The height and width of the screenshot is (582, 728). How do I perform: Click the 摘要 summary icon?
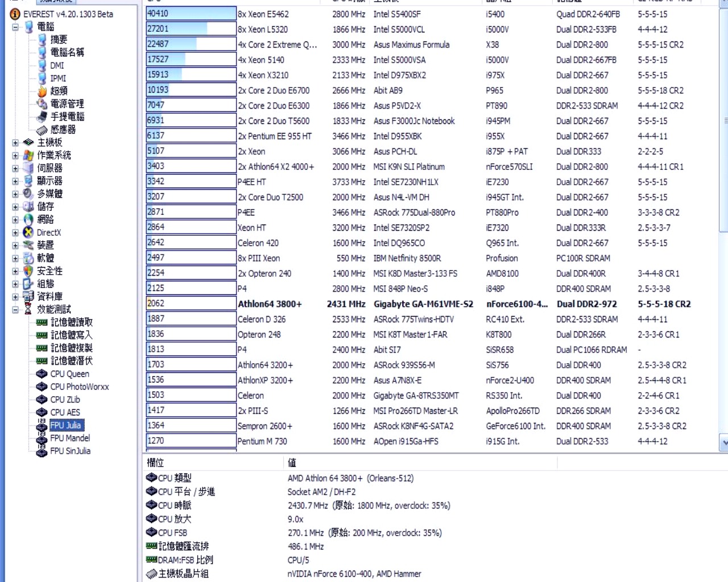[42, 39]
